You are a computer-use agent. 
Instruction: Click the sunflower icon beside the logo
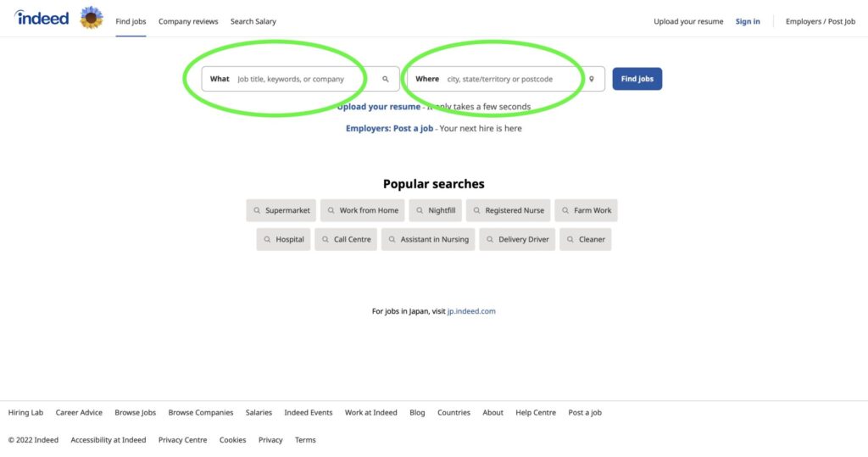(x=92, y=18)
